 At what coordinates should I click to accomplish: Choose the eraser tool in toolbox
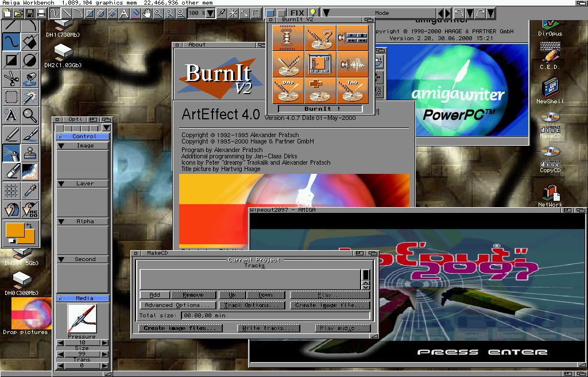pos(11,171)
